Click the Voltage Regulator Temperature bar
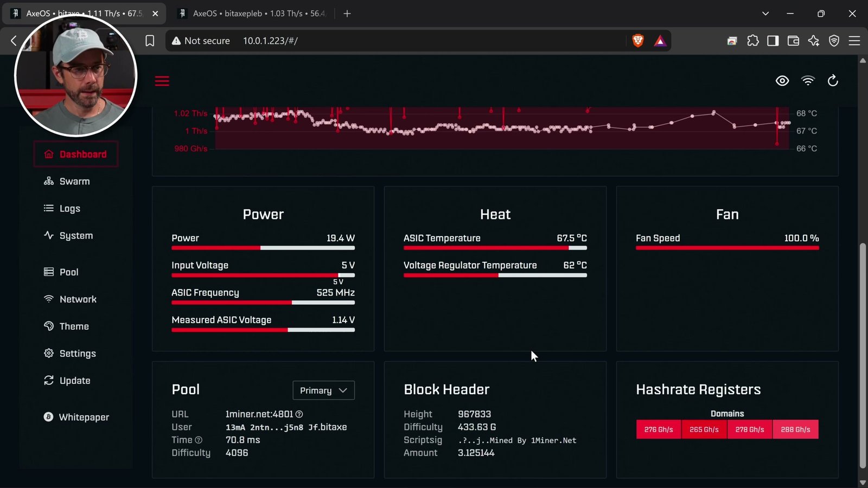This screenshot has width=868, height=488. tap(495, 275)
